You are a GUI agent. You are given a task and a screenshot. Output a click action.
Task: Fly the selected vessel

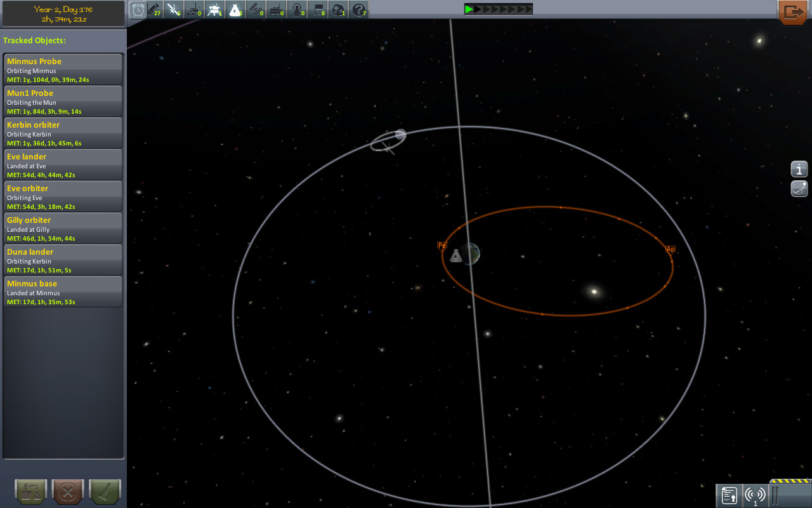pos(105,491)
